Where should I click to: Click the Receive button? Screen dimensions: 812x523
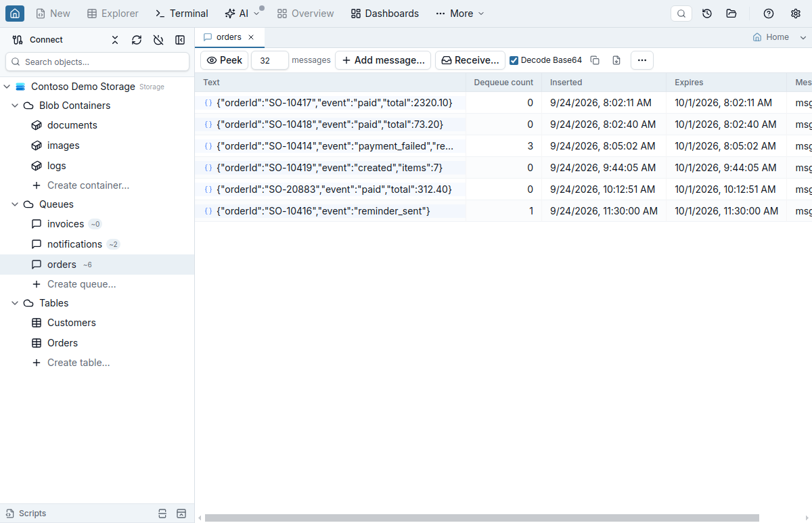[x=470, y=60]
